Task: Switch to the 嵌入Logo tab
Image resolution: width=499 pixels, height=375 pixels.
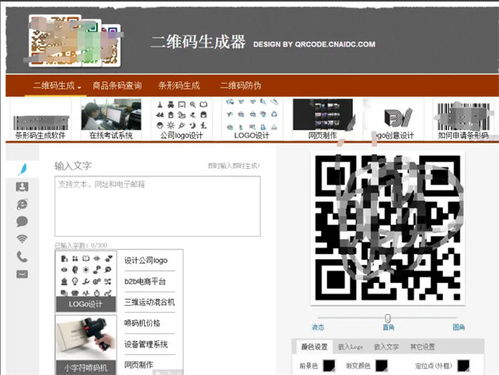Action: [350, 347]
